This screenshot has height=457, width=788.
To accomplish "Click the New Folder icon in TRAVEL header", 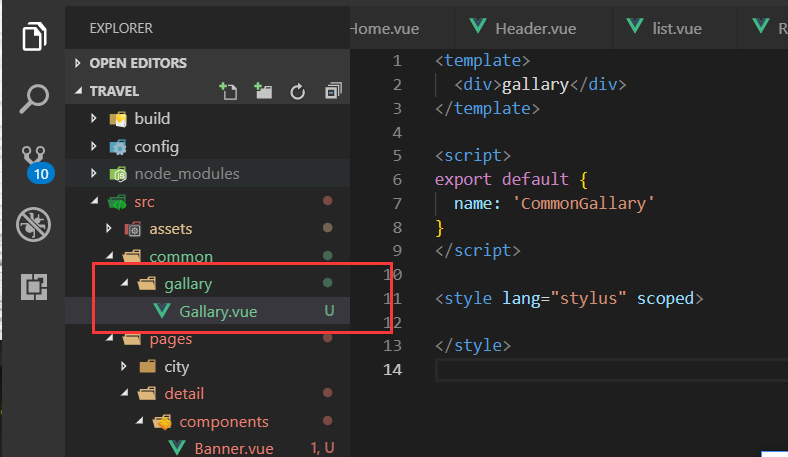I will [x=263, y=91].
